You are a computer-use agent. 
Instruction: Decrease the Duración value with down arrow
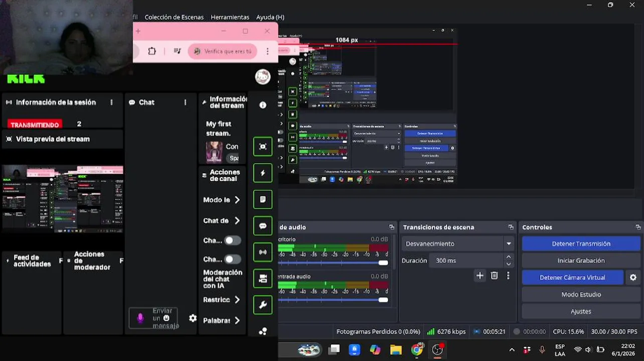click(509, 264)
